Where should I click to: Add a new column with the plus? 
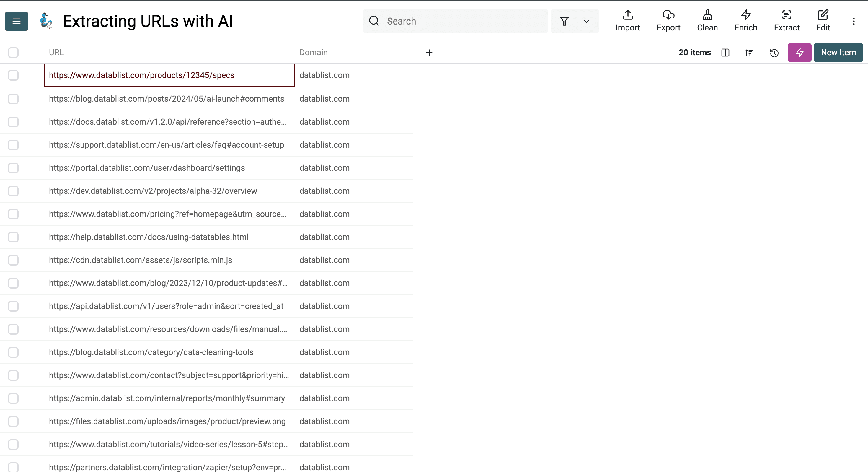pos(429,53)
